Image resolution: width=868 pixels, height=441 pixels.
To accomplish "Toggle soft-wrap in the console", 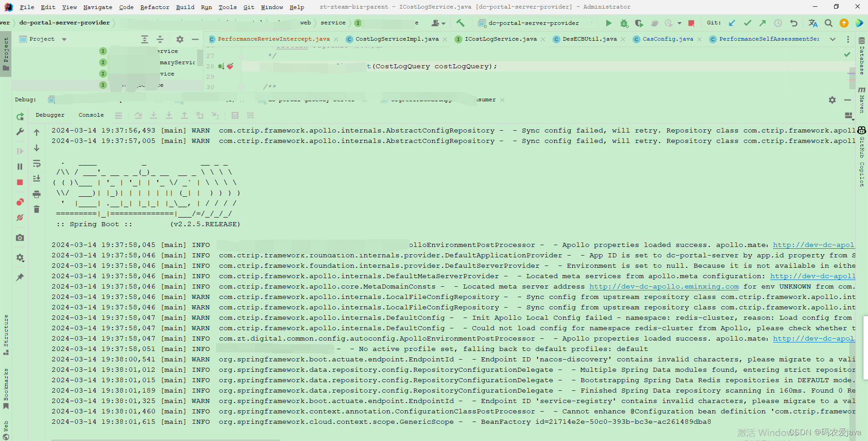I will pos(37,163).
